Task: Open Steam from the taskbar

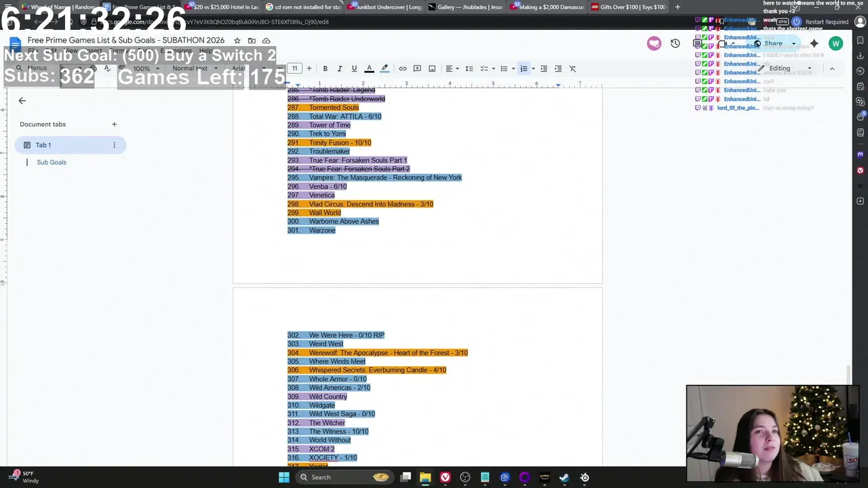Action: (x=564, y=477)
